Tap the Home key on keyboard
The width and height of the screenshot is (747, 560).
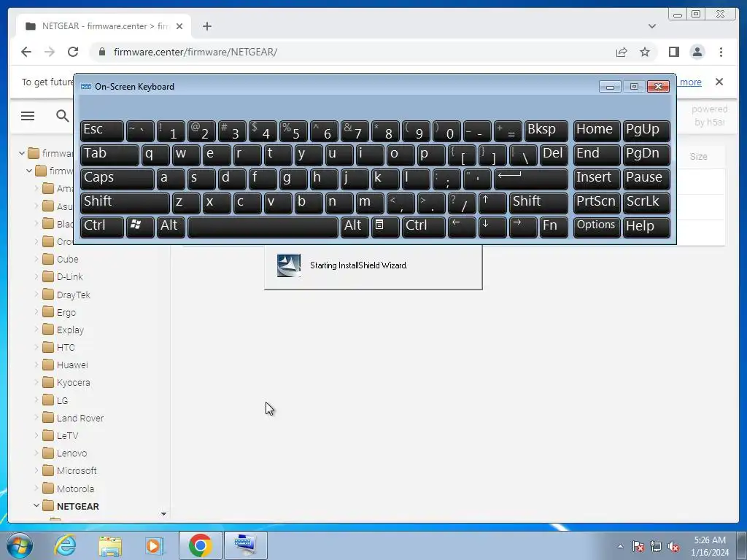(x=597, y=131)
